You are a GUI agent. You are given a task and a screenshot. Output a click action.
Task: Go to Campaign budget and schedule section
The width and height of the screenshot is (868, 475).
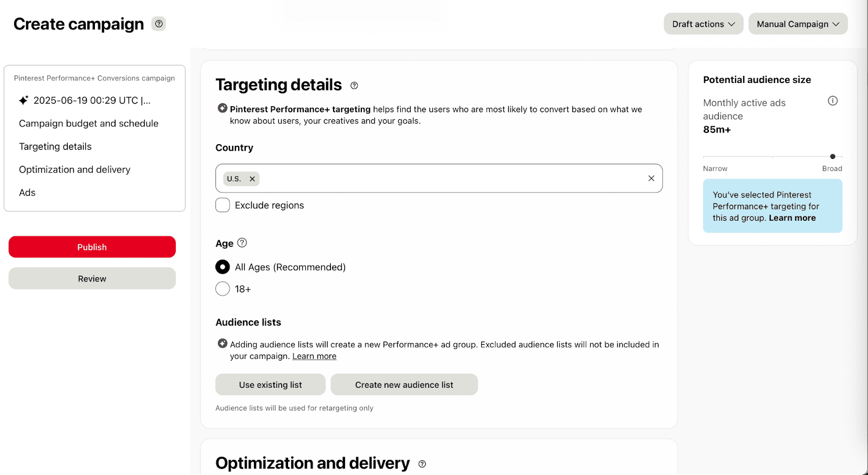(x=88, y=124)
